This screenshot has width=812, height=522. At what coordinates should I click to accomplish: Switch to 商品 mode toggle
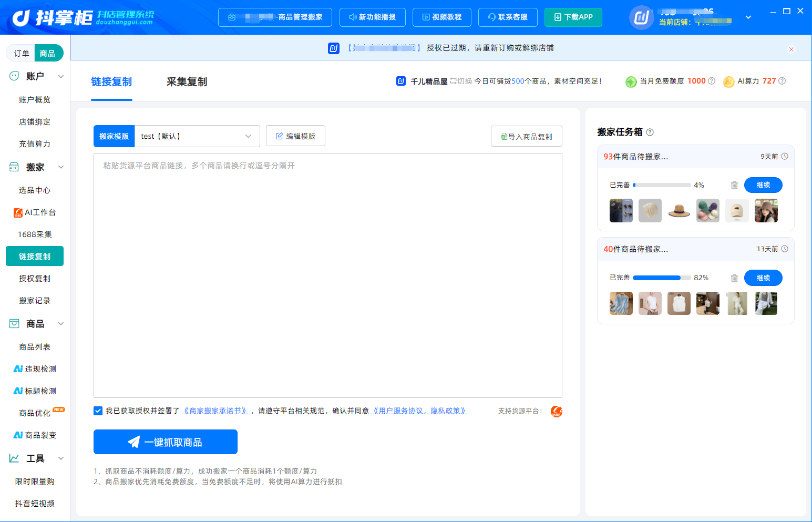[48, 53]
